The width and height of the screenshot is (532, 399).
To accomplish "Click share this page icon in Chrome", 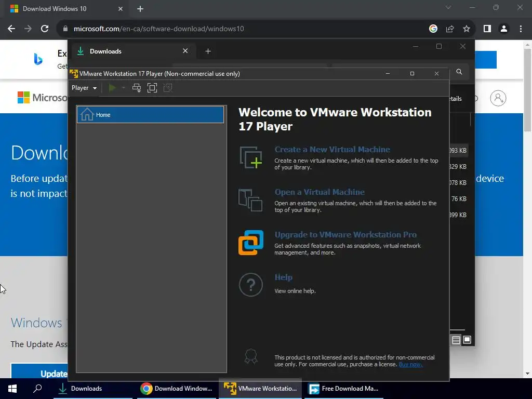I will tap(450, 29).
